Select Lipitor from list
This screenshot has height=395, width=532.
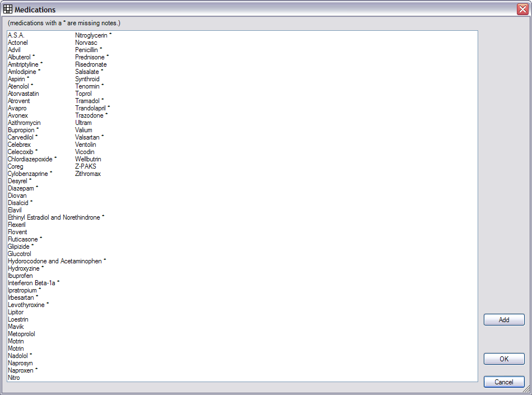16,312
